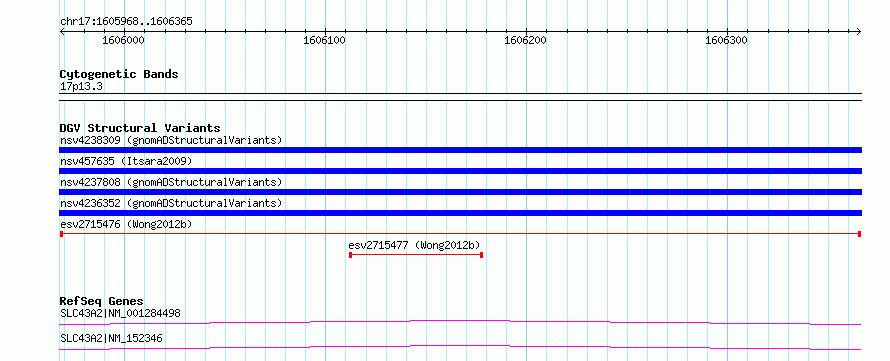Click the Cytogenetic Bands track title
Image resolution: width=890 pixels, height=361 pixels.
[119, 74]
